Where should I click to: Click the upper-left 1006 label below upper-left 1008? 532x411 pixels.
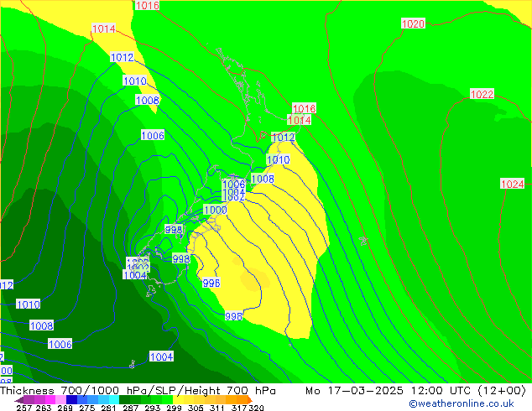153,135
